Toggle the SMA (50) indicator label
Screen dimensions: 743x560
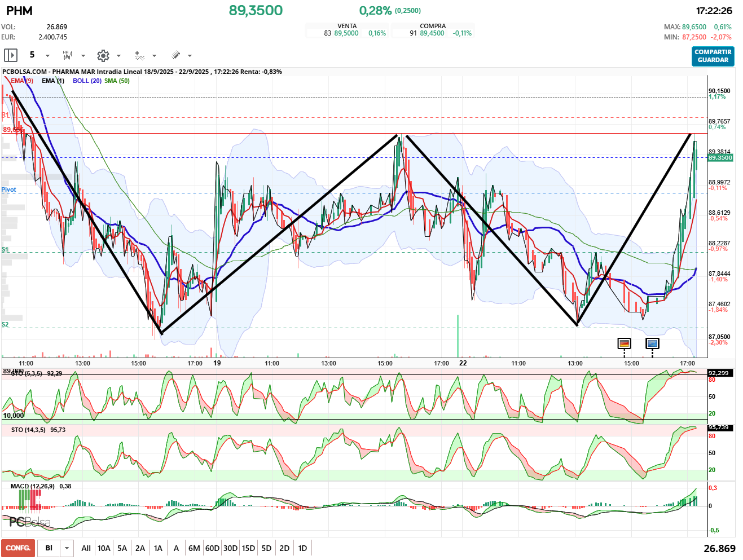tap(117, 81)
